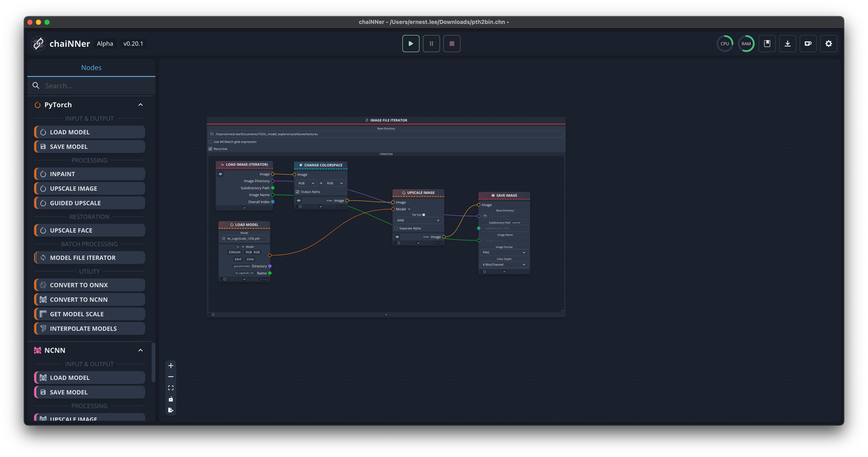Click the zoom in plus control
This screenshot has width=868, height=457.
tap(171, 366)
